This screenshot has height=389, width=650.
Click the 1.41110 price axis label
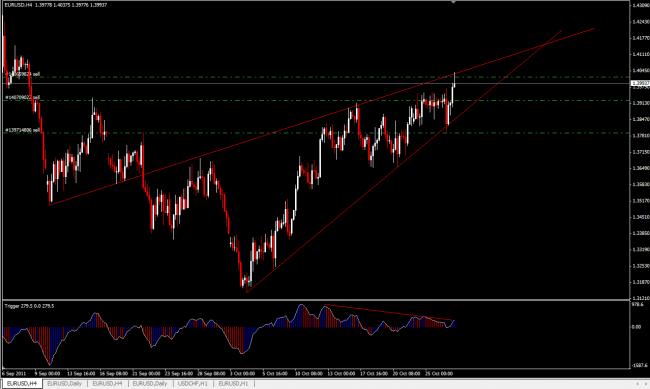tap(641, 54)
